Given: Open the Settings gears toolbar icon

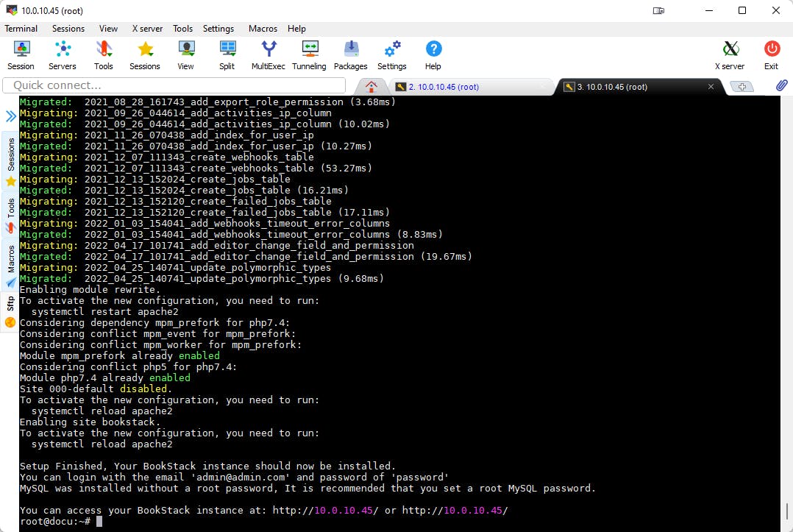Looking at the screenshot, I should coord(392,55).
